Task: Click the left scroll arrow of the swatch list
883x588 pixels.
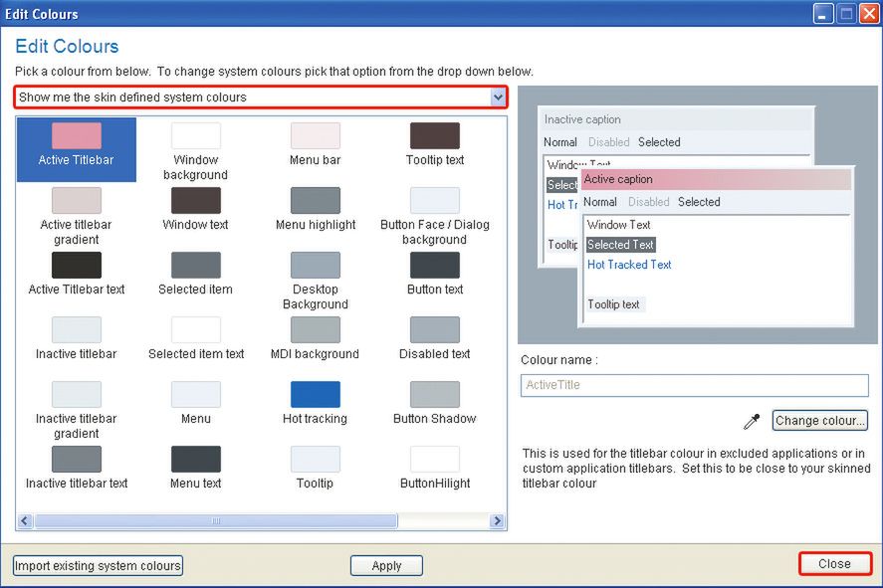Action: 25,520
